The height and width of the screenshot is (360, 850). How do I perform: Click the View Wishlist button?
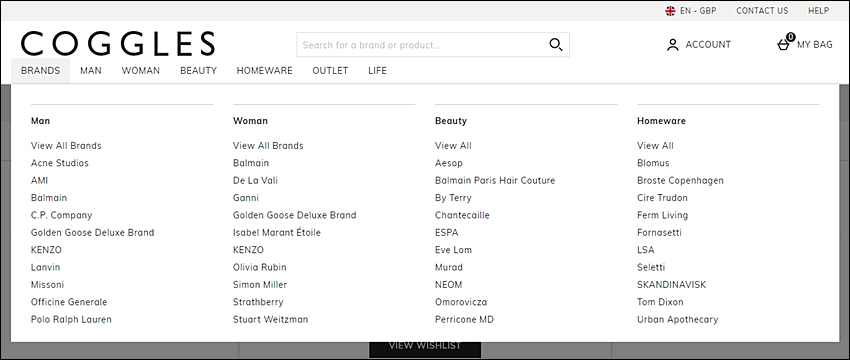425,347
